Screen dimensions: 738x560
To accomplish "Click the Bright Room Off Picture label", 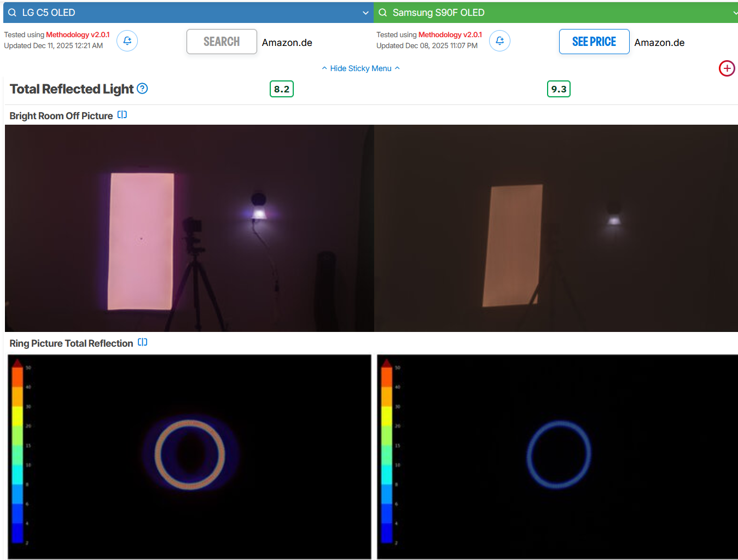I will click(61, 116).
